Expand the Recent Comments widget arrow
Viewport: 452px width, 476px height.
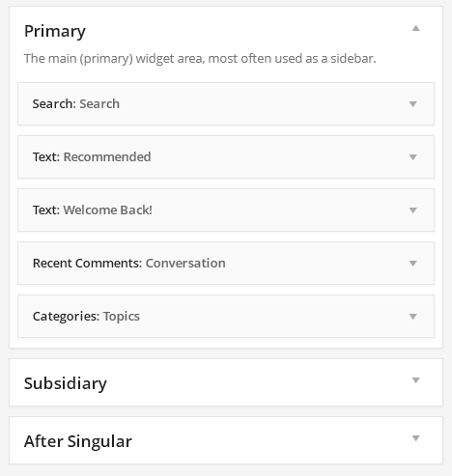click(412, 264)
